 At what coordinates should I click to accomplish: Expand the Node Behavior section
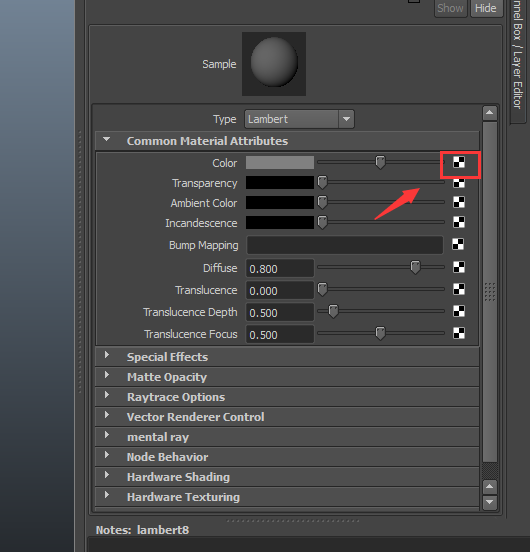[x=107, y=455]
